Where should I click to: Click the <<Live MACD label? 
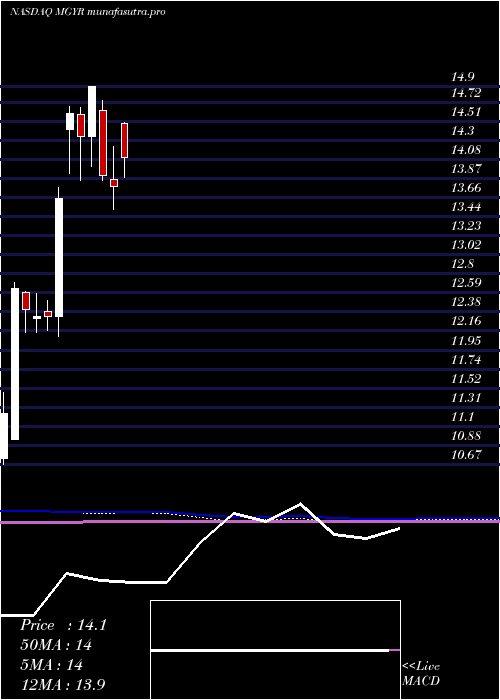pos(421,674)
